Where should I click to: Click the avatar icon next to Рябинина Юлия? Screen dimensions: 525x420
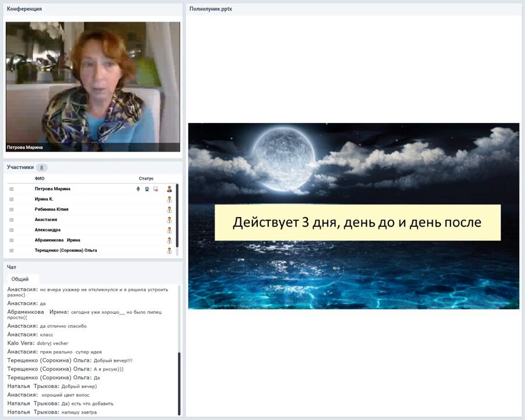pyautogui.click(x=169, y=209)
